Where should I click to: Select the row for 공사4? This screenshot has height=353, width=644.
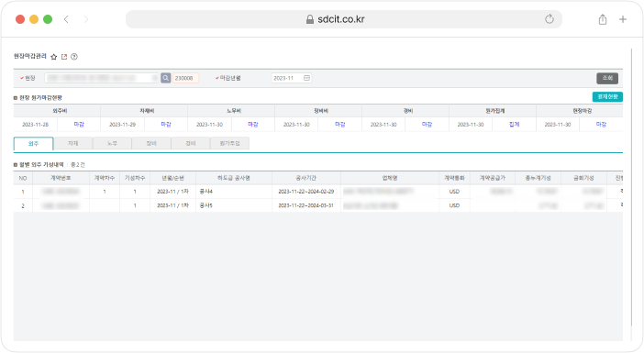coord(318,192)
